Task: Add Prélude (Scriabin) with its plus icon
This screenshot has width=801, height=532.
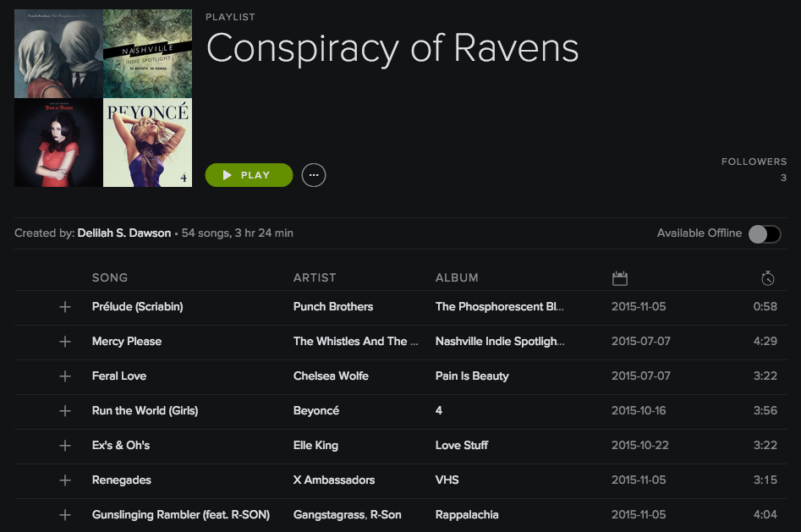Action: point(65,307)
